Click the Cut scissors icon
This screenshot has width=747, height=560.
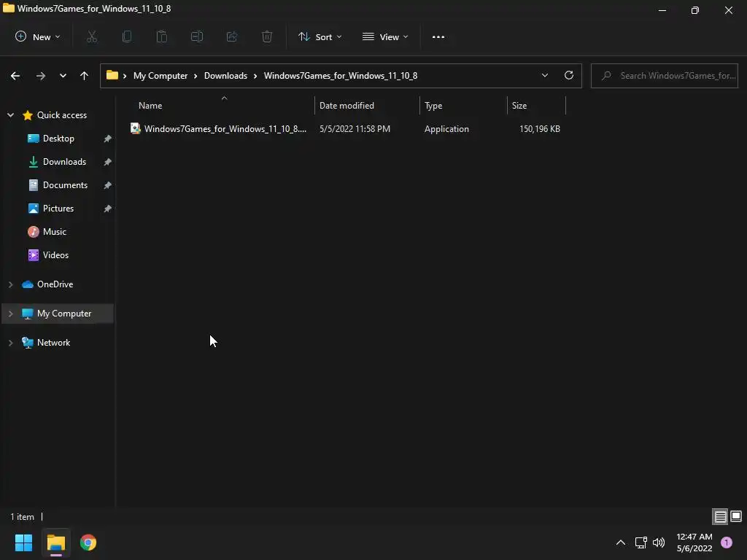(x=92, y=36)
